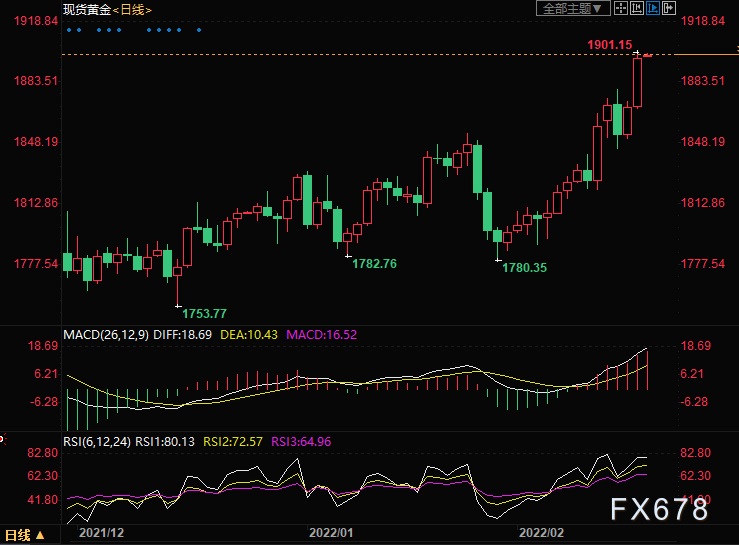The height and width of the screenshot is (545, 739).
Task: Click the export arrow icon at top right
Action: coord(669,9)
